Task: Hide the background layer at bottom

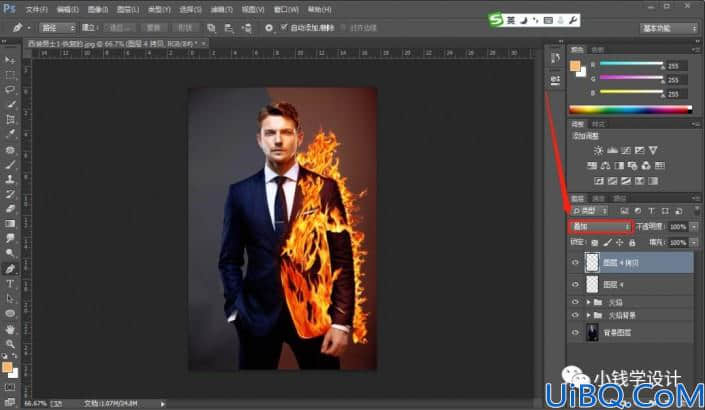Action: 575,333
